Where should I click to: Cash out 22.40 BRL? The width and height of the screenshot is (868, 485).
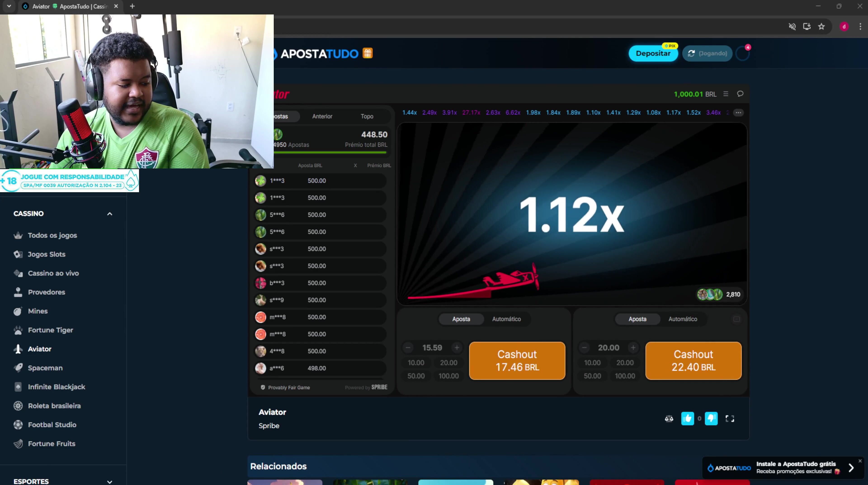coord(693,361)
